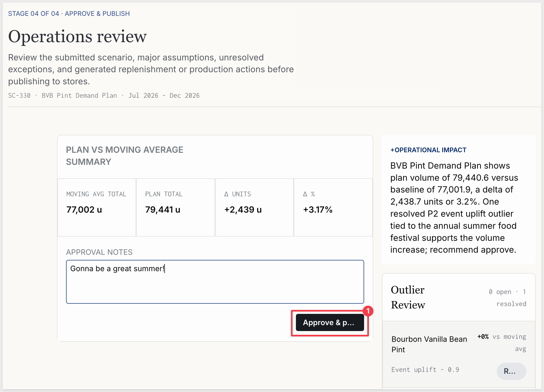Click the Approve & publish button

pyautogui.click(x=330, y=322)
